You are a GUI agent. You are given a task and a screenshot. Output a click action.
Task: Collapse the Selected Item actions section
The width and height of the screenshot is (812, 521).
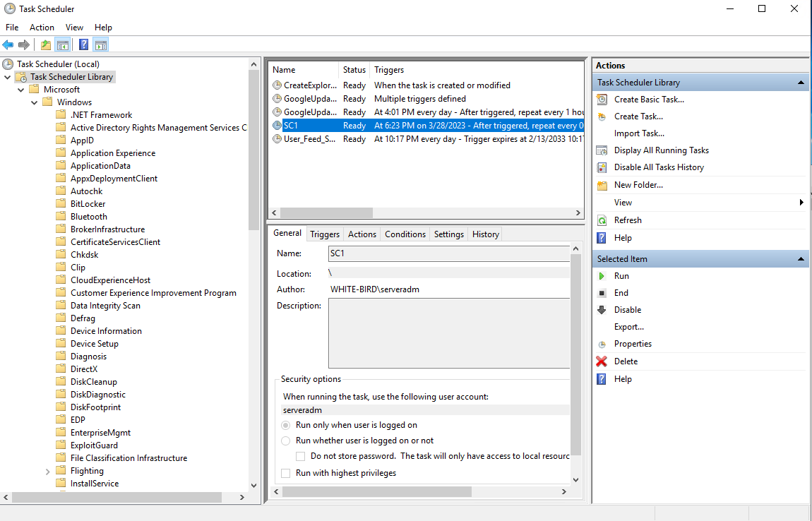[801, 259]
